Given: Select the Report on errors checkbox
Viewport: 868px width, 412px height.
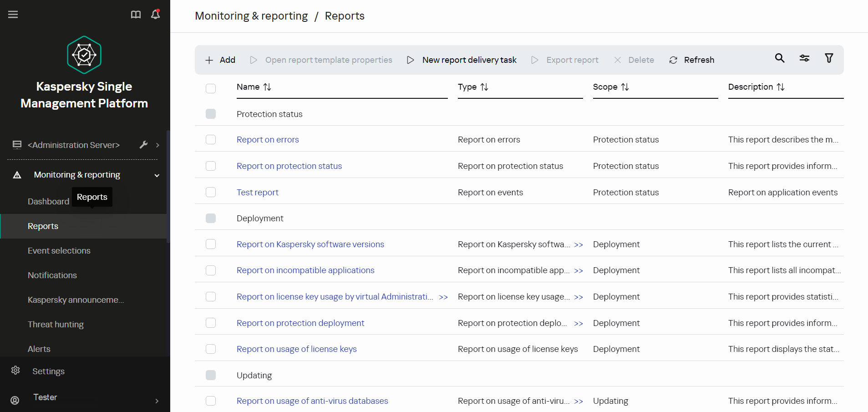Looking at the screenshot, I should [211, 139].
